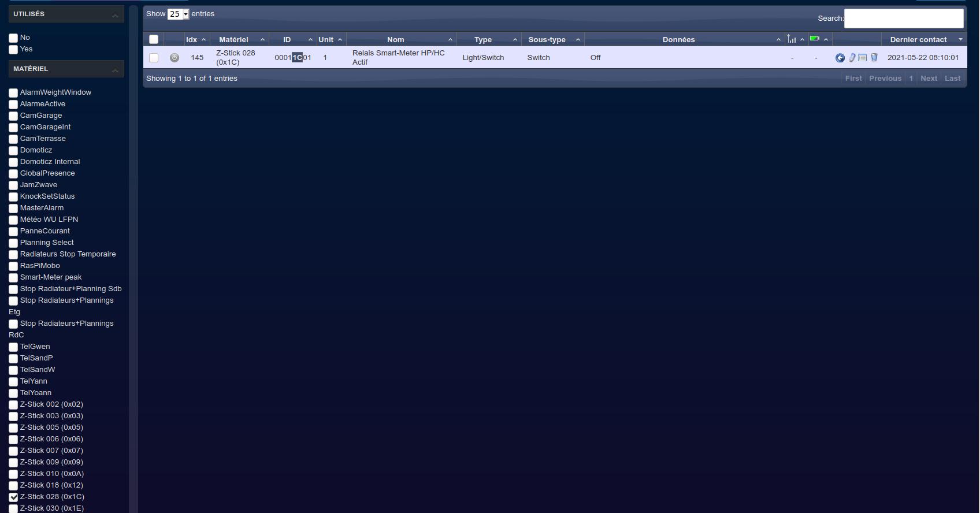The image size is (980, 513).
Task: Enable the Domoticz Internal hardware filter
Action: tap(13, 162)
